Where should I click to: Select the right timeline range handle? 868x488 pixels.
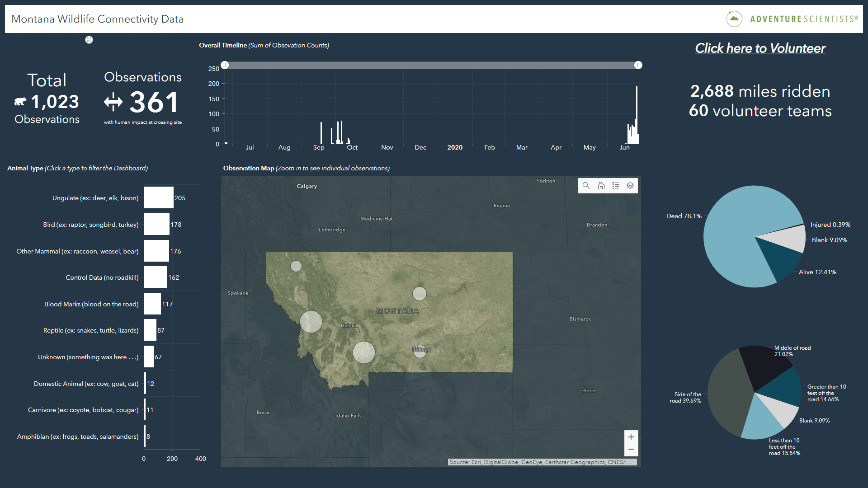pyautogui.click(x=638, y=65)
